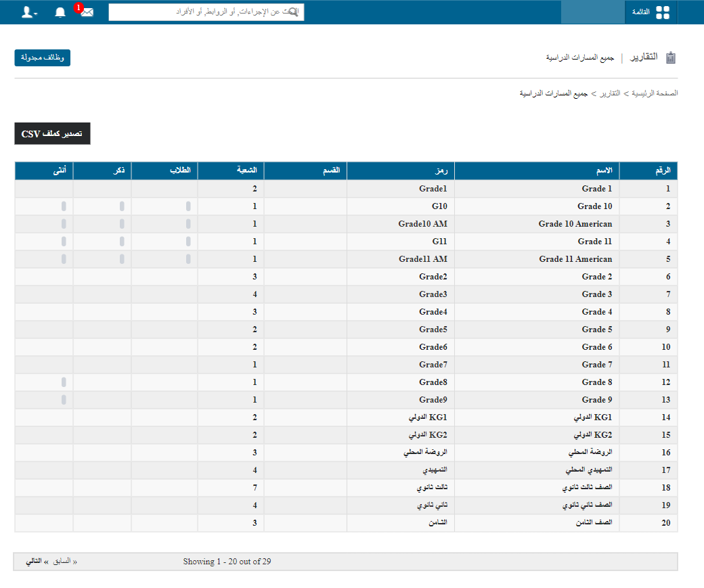The height and width of the screenshot is (588, 704).
Task: Click the "G11" code cell
Action: coord(401,242)
